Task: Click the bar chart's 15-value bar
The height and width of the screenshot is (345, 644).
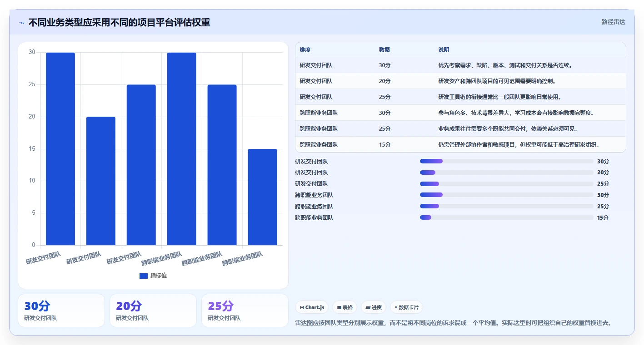Action: coord(262,197)
